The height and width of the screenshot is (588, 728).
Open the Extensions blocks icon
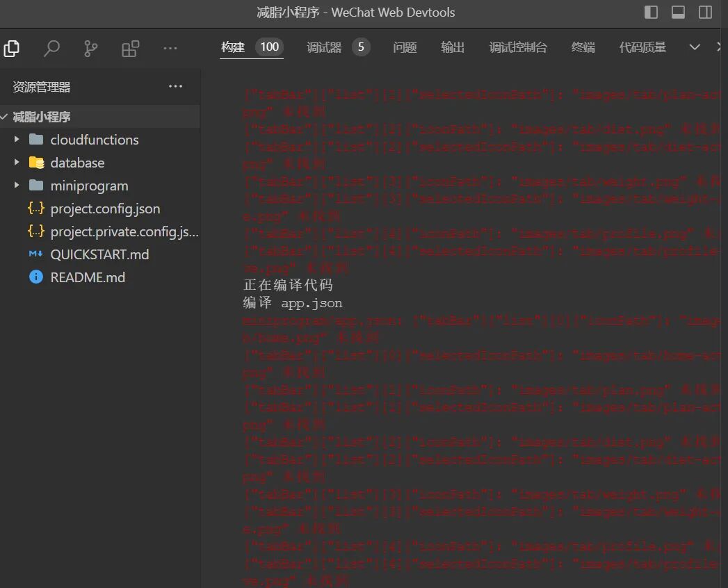pyautogui.click(x=131, y=48)
